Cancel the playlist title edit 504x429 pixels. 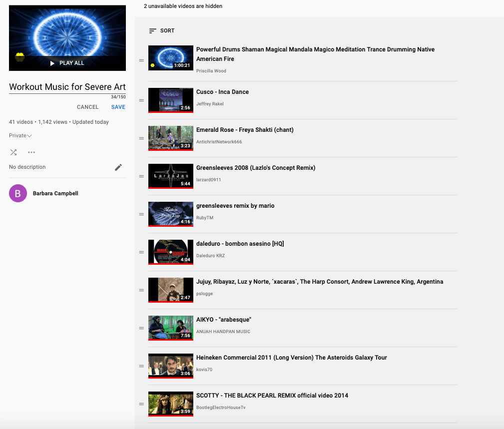[88, 107]
